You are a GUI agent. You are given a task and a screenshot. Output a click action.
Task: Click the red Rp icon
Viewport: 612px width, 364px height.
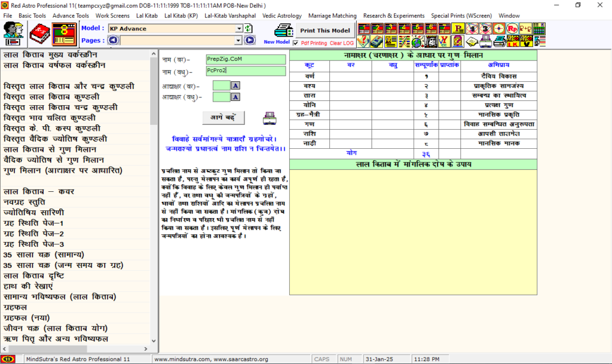(x=512, y=29)
